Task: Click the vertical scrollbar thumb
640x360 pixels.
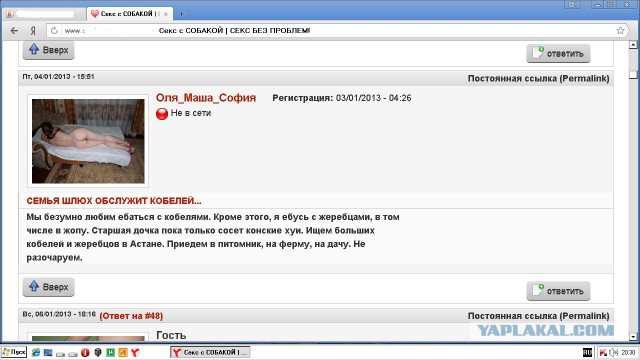Action: (x=633, y=75)
